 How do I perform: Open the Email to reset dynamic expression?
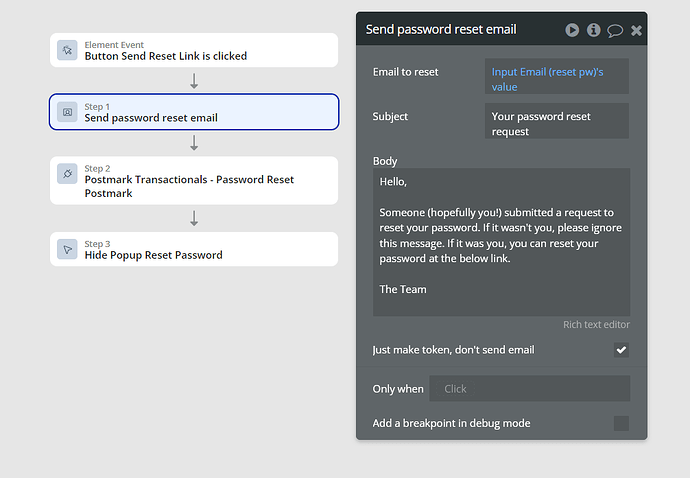557,79
